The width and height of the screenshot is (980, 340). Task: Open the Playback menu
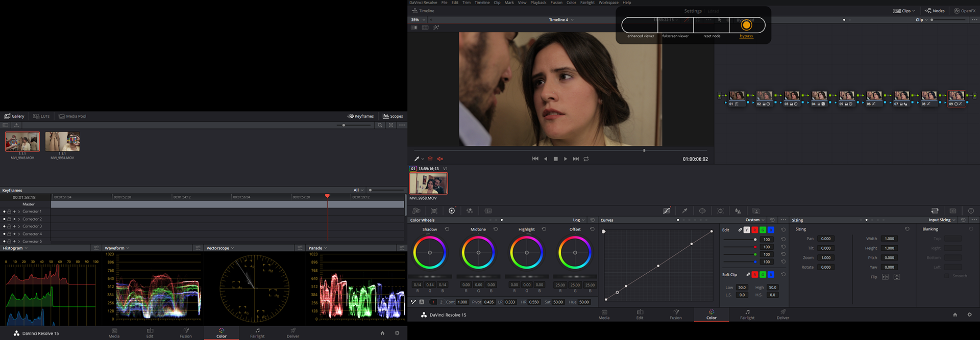click(538, 3)
